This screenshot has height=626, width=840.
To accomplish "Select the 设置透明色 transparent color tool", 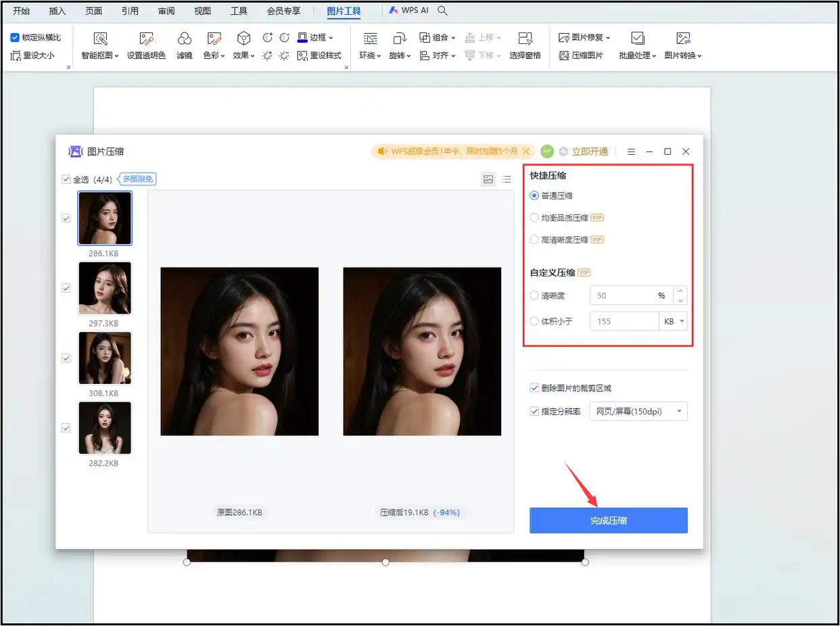I will (146, 39).
